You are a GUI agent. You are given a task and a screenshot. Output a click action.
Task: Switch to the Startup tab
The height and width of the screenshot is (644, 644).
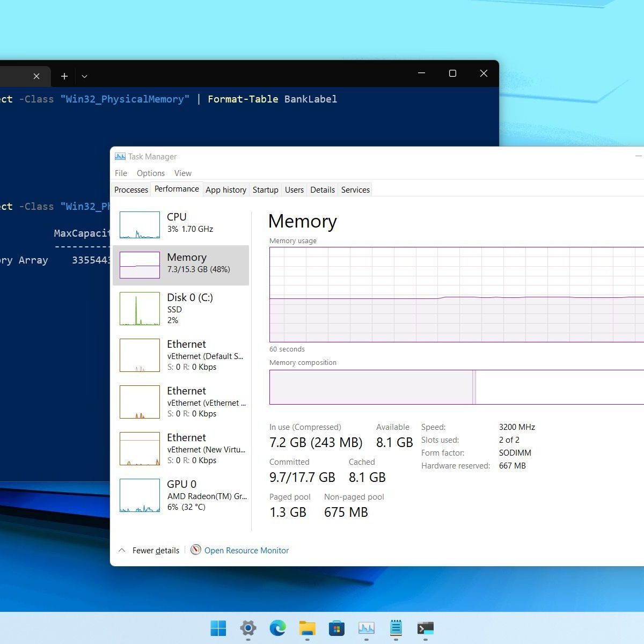pos(265,190)
